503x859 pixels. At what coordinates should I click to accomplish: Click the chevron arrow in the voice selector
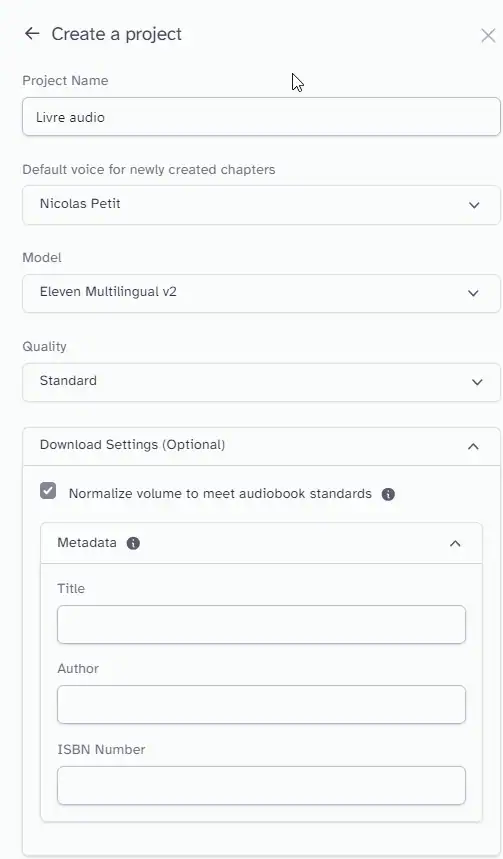[474, 205]
